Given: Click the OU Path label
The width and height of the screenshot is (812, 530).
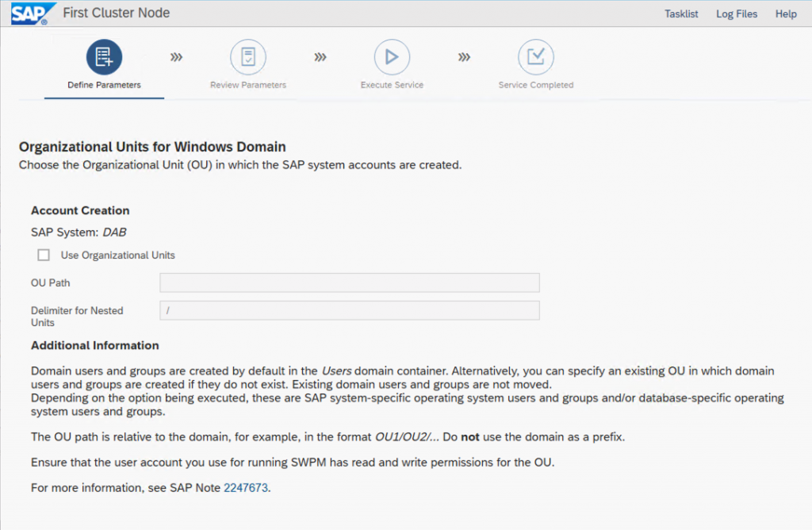Looking at the screenshot, I should 50,283.
